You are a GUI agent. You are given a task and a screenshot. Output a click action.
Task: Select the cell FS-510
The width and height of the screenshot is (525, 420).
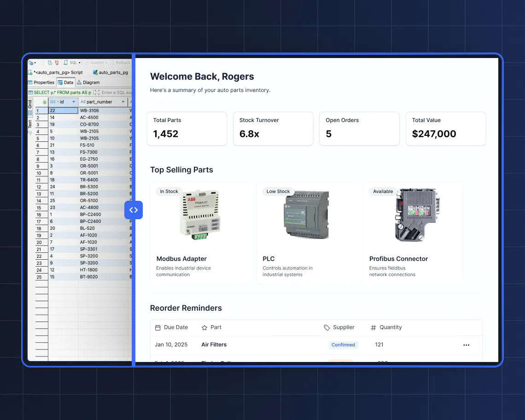click(x=104, y=146)
